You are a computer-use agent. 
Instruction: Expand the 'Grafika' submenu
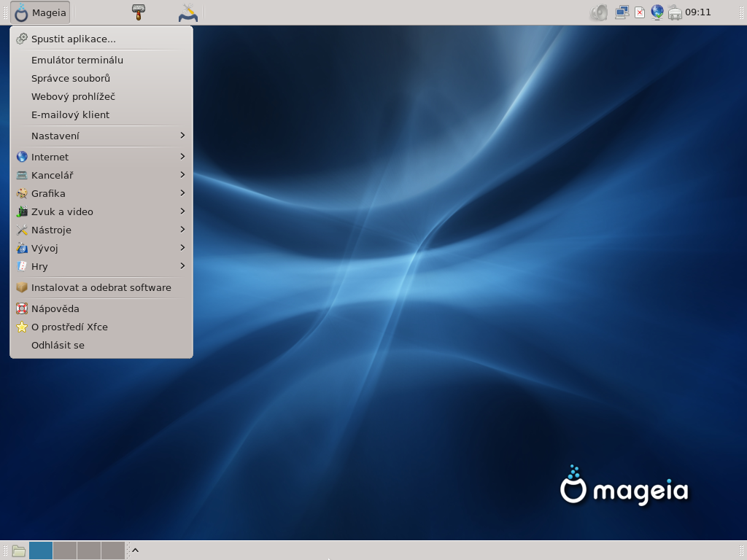(101, 193)
